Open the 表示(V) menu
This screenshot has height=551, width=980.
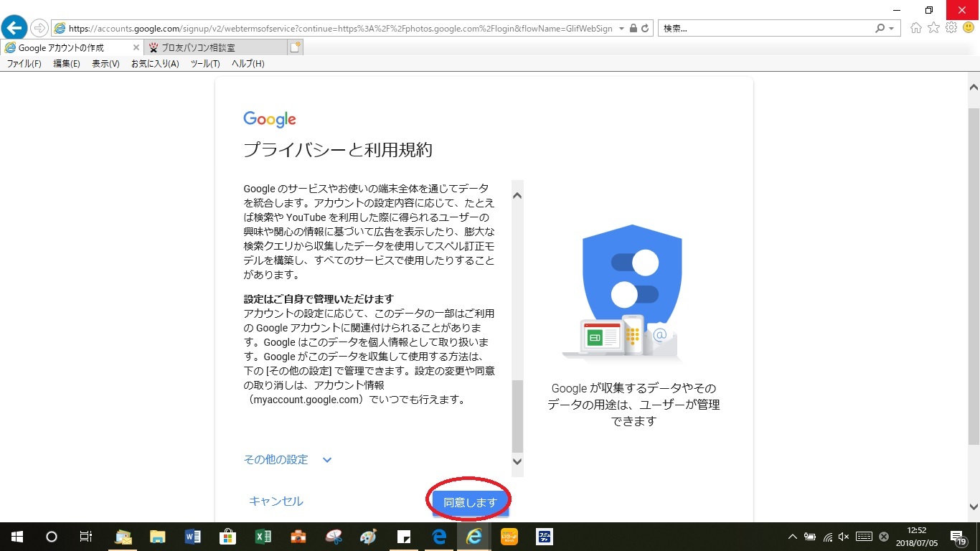[105, 64]
